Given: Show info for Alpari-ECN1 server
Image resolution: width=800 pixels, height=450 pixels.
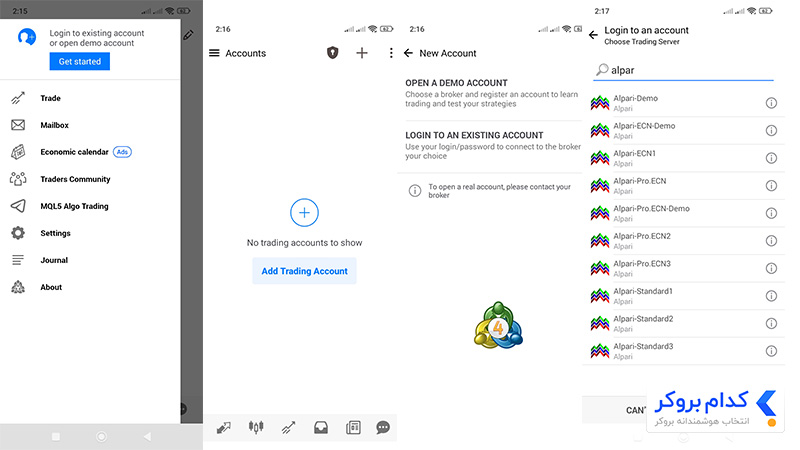Looking at the screenshot, I should click(x=771, y=158).
